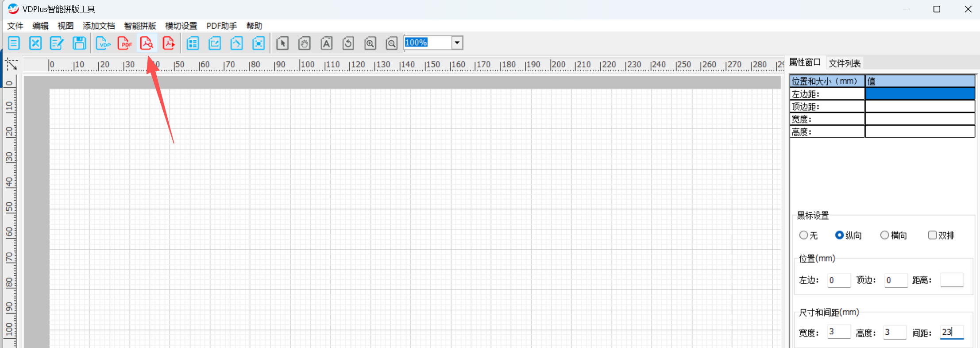Image resolution: width=980 pixels, height=348 pixels.
Task: Switch to the 文件列表 tab
Action: 845,63
